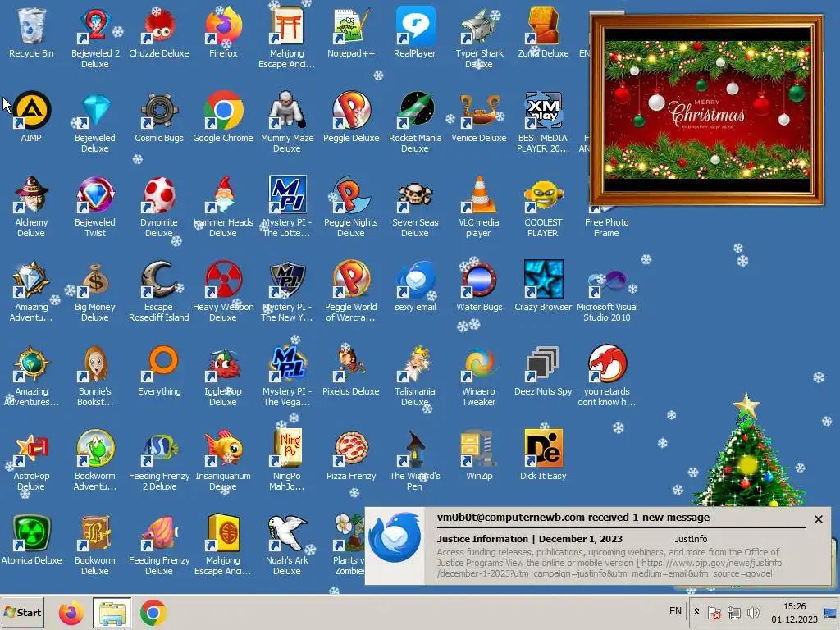Click the EN language indicator
Viewport: 840px width, 630px height.
pos(676,611)
